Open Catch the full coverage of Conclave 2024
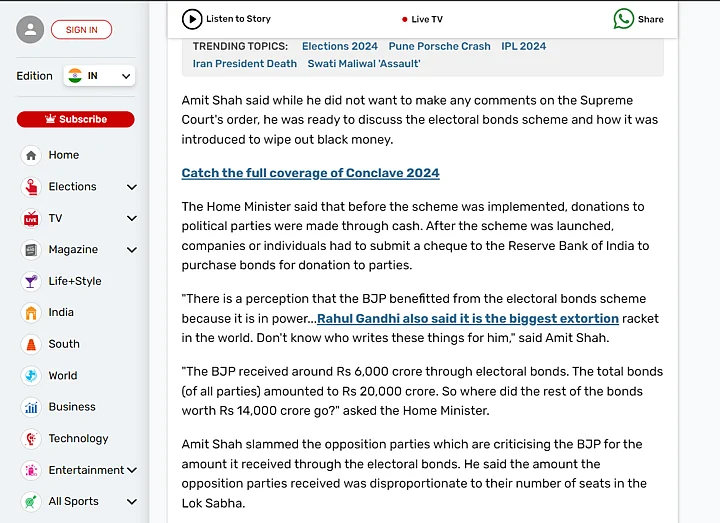Image resolution: width=720 pixels, height=523 pixels. coord(310,173)
